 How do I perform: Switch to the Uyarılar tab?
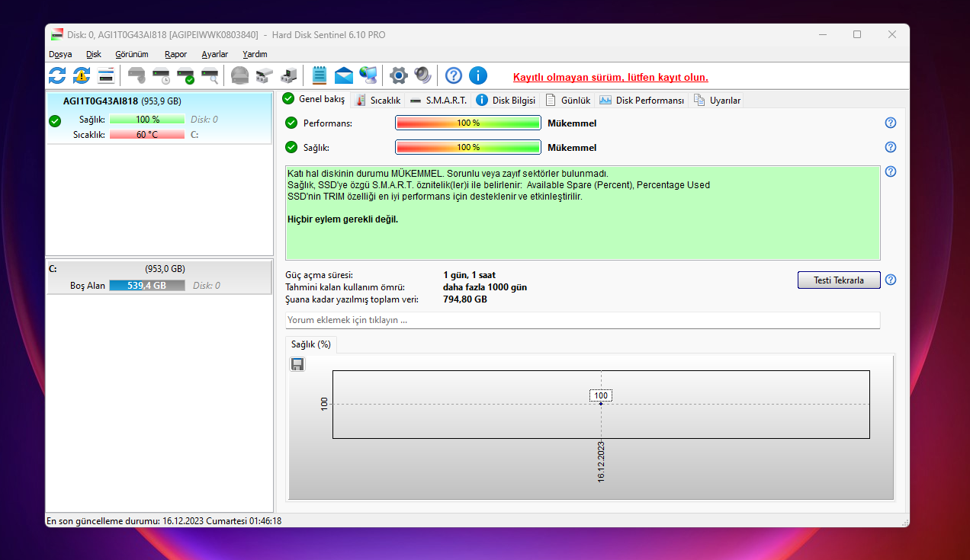point(716,100)
